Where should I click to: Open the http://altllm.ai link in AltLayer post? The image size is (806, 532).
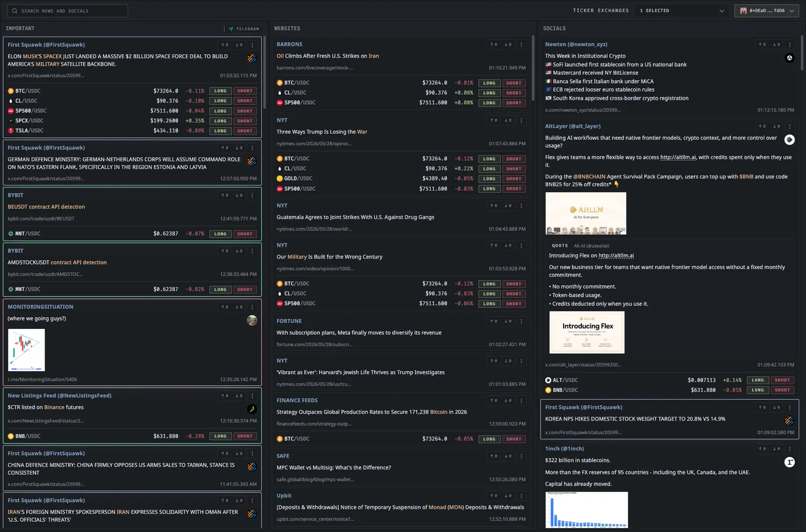678,157
